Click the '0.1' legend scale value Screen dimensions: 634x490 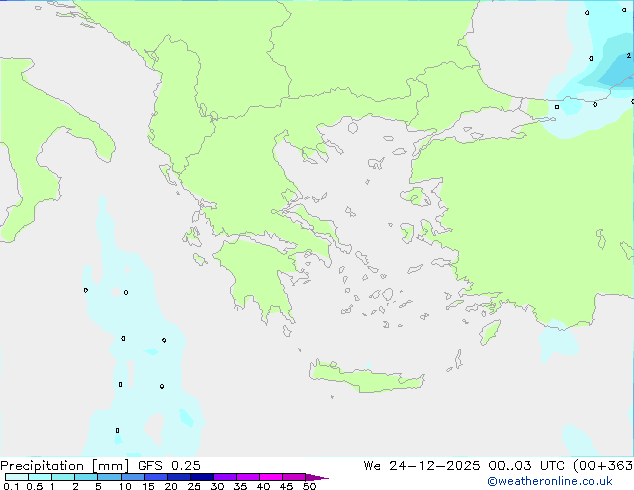11,486
